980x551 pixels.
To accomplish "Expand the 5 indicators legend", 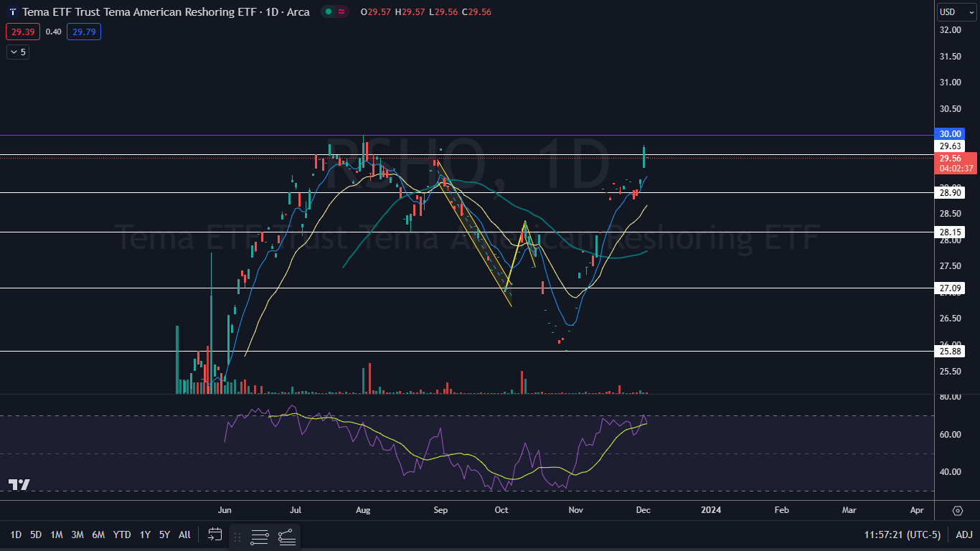I will (18, 52).
